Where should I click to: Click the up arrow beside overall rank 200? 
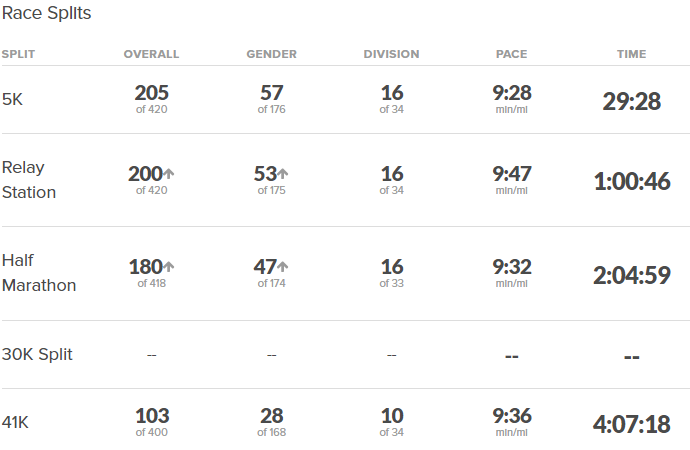[x=169, y=174]
